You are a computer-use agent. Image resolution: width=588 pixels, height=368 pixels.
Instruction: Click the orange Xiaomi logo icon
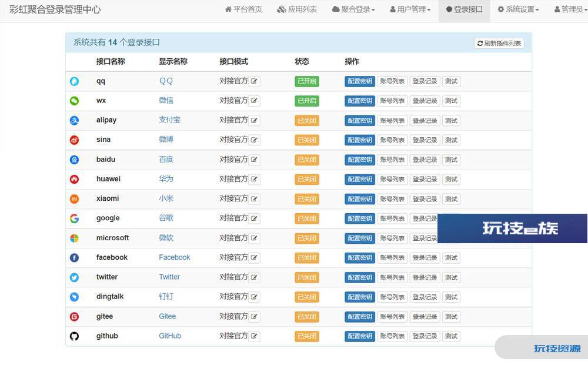74,198
